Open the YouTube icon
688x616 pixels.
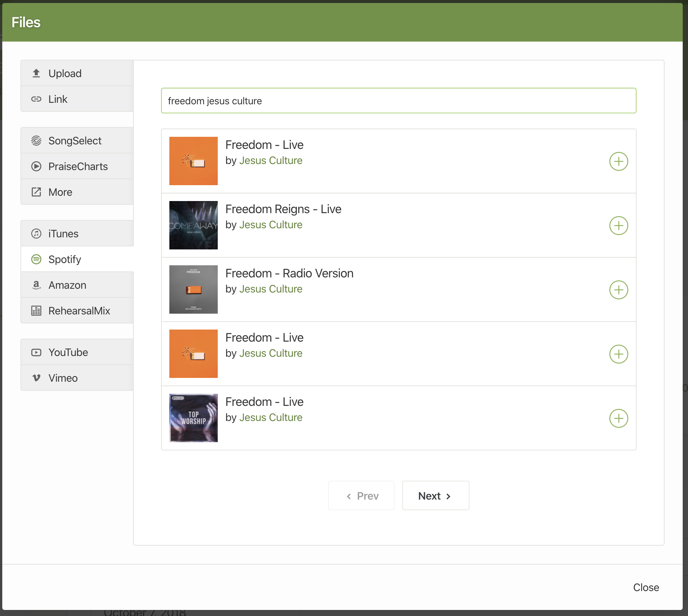tap(36, 352)
